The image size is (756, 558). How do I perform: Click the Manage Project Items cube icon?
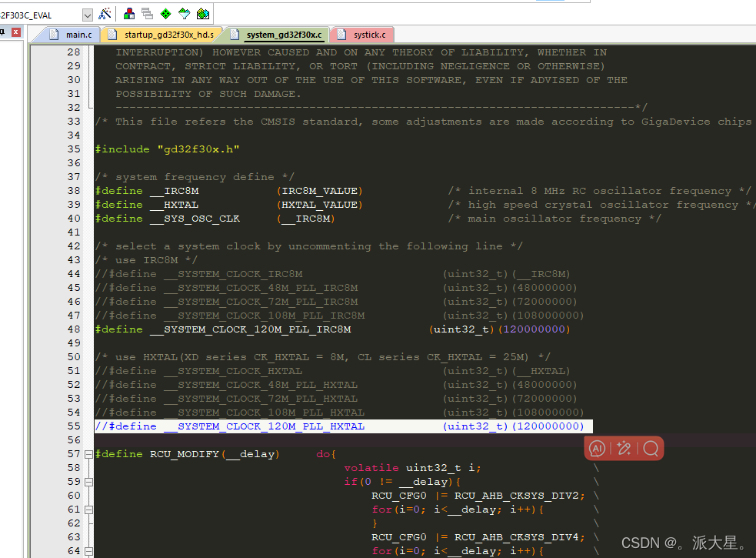[128, 13]
